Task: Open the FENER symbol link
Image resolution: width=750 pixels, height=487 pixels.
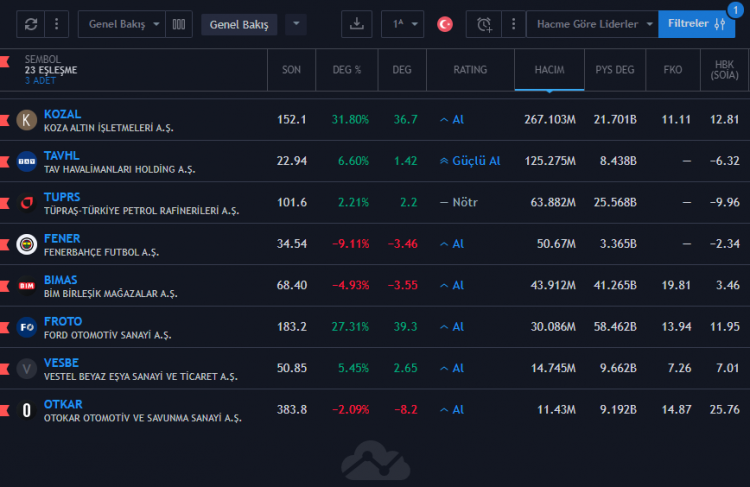Action: (62, 239)
